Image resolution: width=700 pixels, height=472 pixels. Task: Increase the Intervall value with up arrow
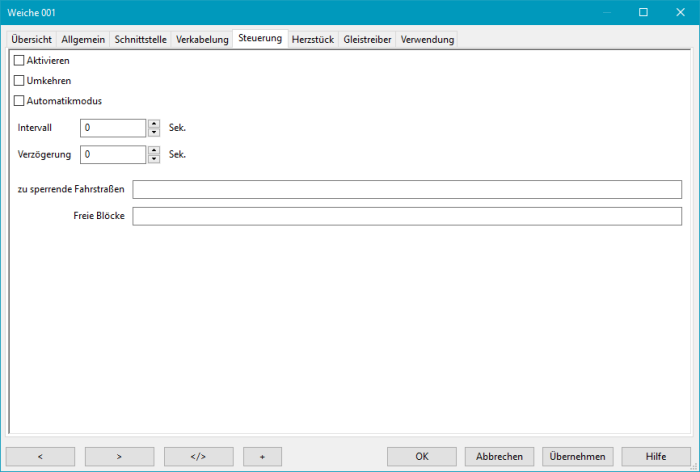point(154,124)
